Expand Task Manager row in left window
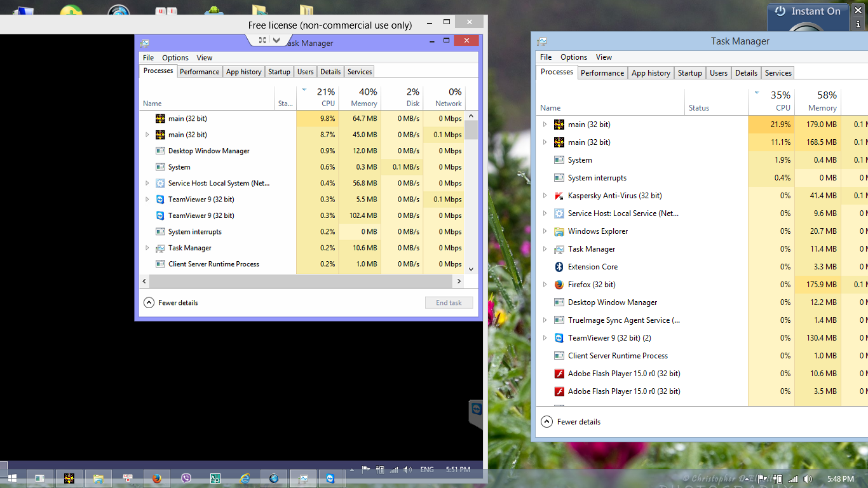The height and width of the screenshot is (488, 868). click(147, 248)
